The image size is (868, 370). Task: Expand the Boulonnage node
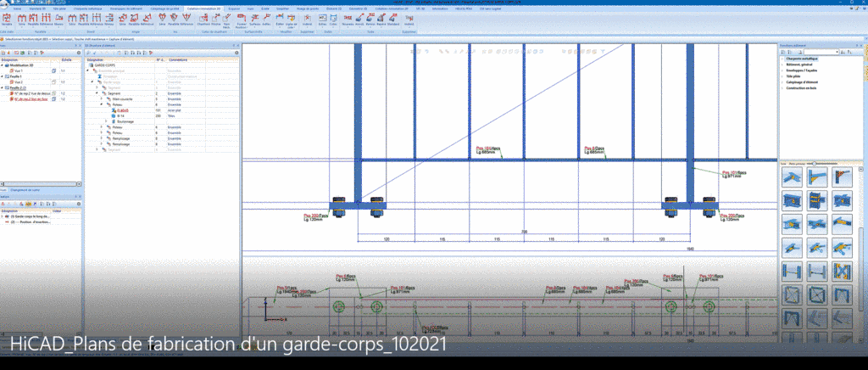[x=106, y=121]
